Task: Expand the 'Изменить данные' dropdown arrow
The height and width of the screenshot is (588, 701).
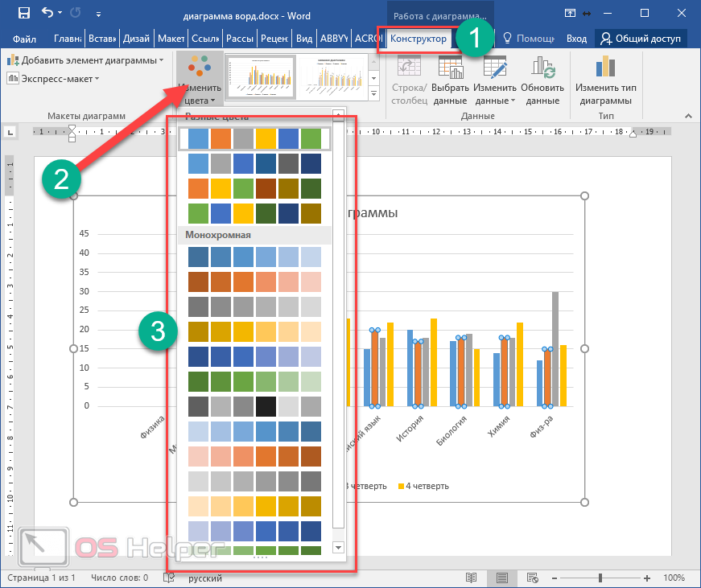Action: [x=513, y=101]
